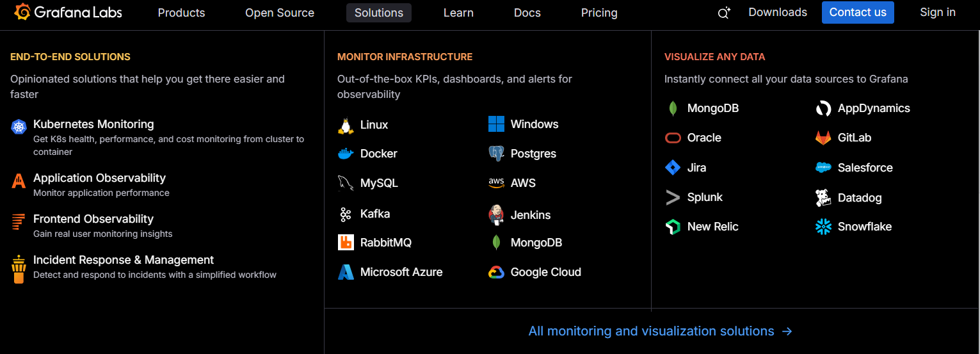
Task: Click the Kubernetes Monitoring helm icon
Action: (x=19, y=127)
